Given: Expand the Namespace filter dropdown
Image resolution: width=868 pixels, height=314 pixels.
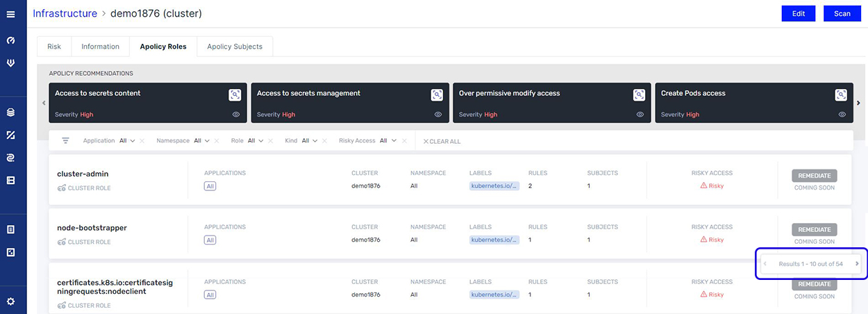Looking at the screenshot, I should (x=201, y=141).
